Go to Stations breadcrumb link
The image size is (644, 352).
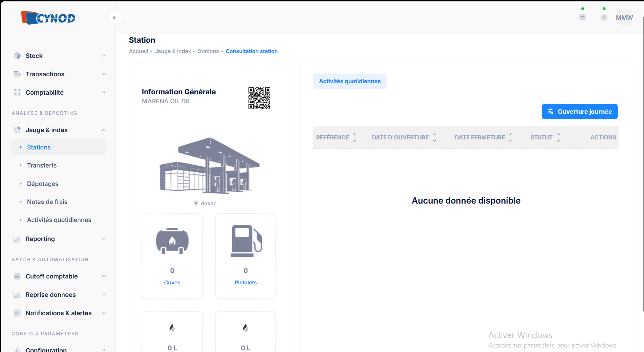208,51
